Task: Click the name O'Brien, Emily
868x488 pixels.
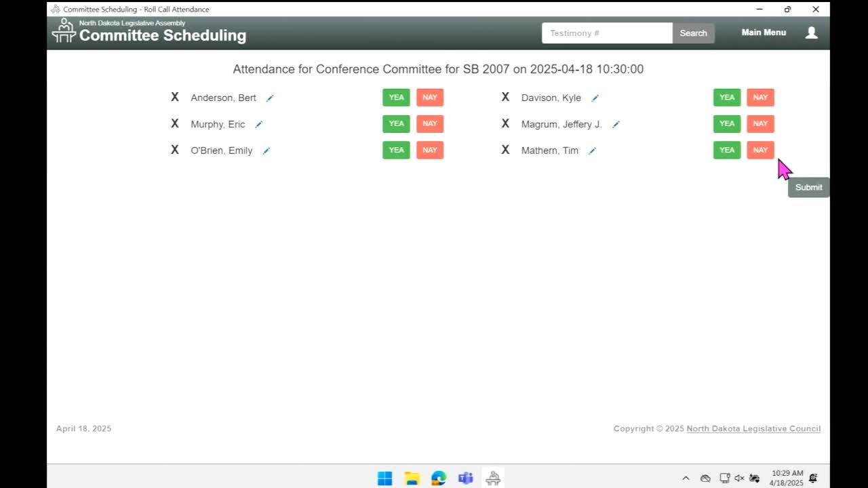Action: click(x=221, y=150)
